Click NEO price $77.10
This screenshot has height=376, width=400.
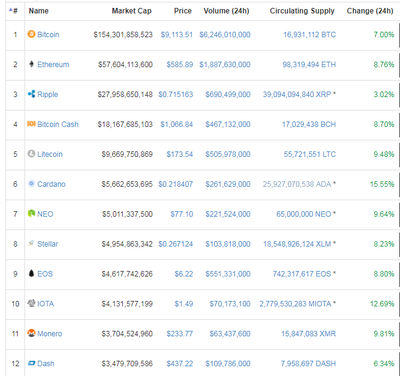[182, 214]
